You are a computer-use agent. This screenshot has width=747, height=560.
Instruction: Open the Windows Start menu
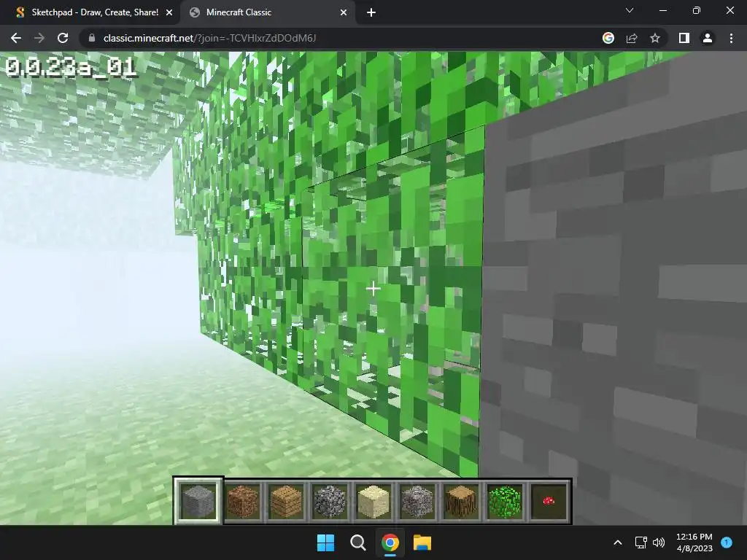pos(326,542)
